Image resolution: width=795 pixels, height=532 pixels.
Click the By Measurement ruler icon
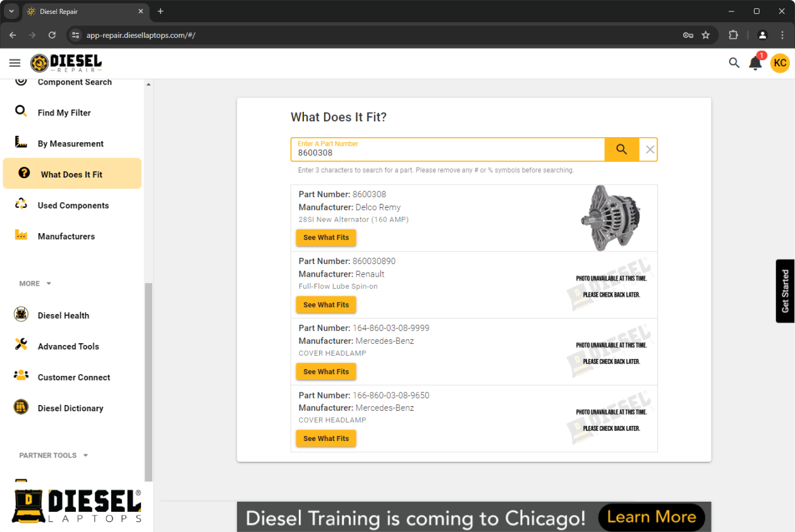click(21, 143)
